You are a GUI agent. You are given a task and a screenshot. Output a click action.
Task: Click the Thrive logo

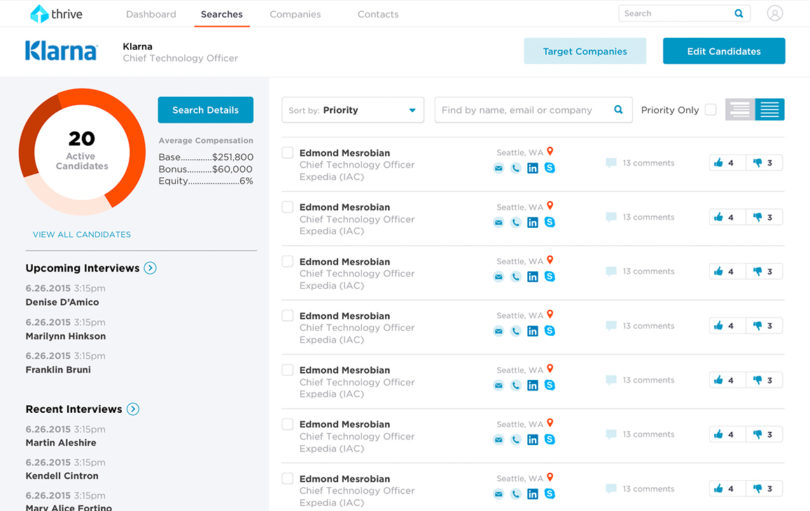56,14
